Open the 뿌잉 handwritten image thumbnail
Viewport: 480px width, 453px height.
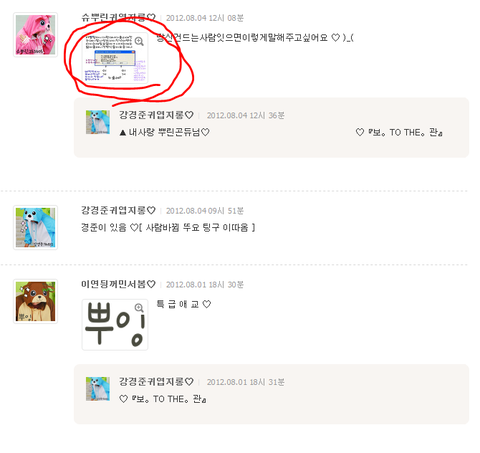115,325
